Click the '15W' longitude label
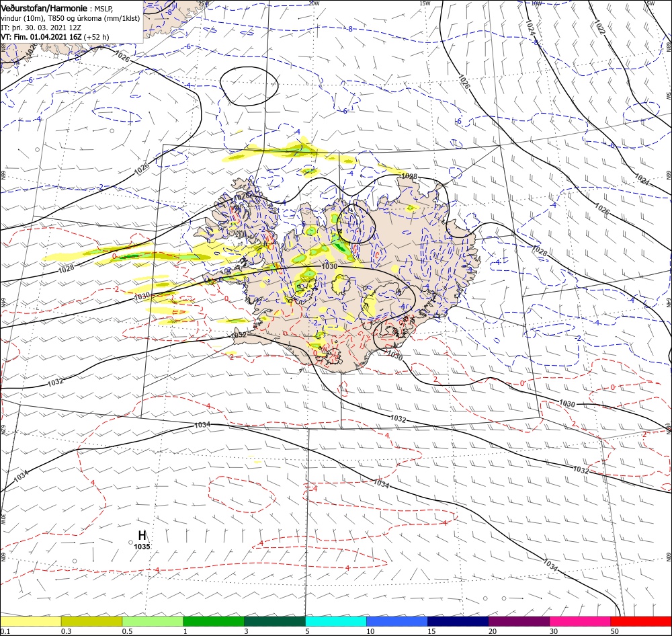This screenshot has height=636, width=672. coord(425,3)
